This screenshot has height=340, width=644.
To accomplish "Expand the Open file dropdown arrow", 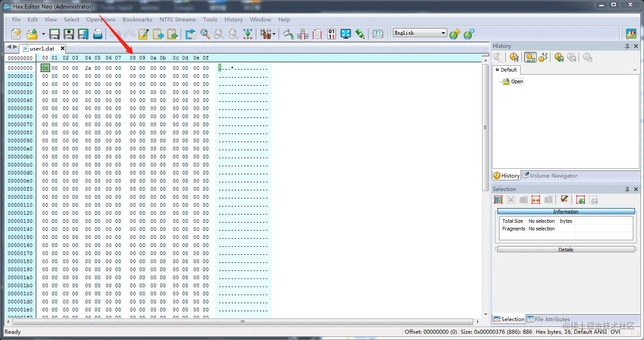I will click(x=43, y=34).
